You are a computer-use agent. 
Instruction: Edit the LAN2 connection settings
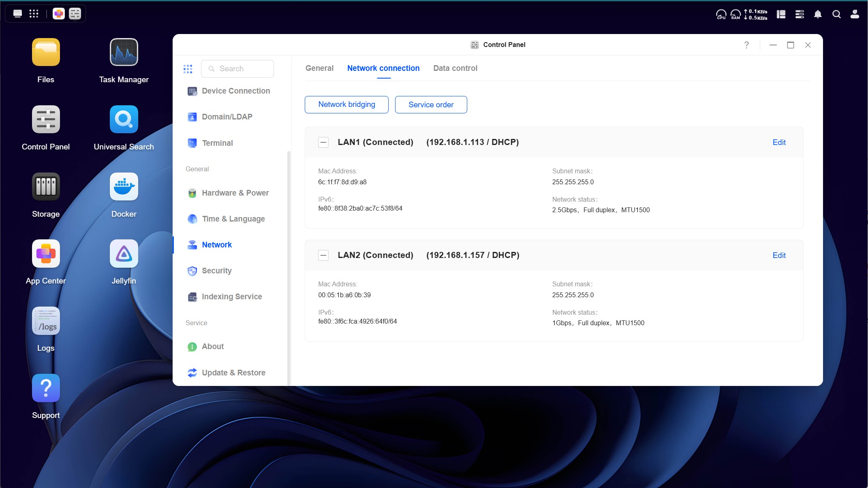click(779, 255)
